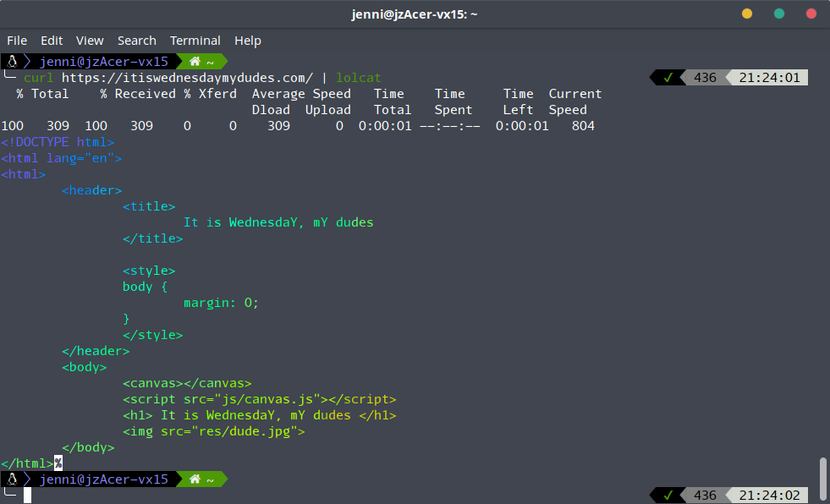This screenshot has width=830, height=504.
Task: Click the green checkmark beside 21:24:02
Action: 668,496
